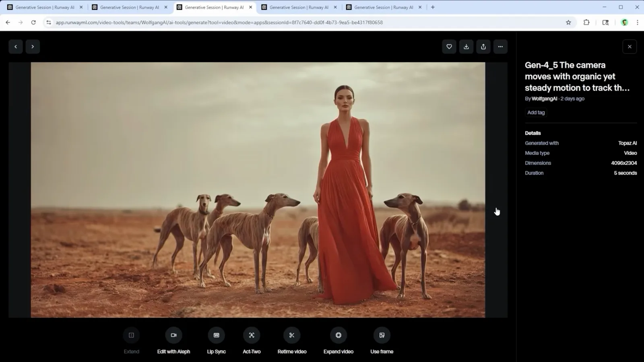This screenshot has height=362, width=644.
Task: Favorite this video with the heart icon
Action: [449, 47]
